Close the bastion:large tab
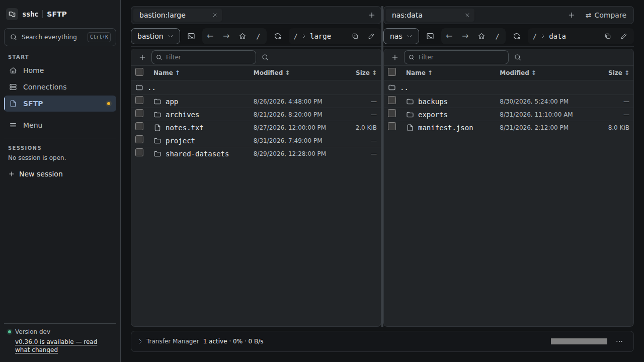 [x=215, y=15]
